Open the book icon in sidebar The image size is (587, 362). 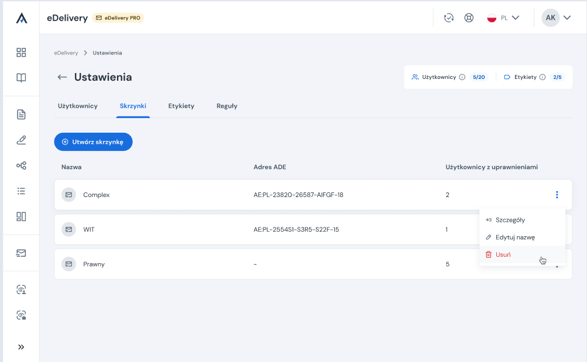point(21,77)
